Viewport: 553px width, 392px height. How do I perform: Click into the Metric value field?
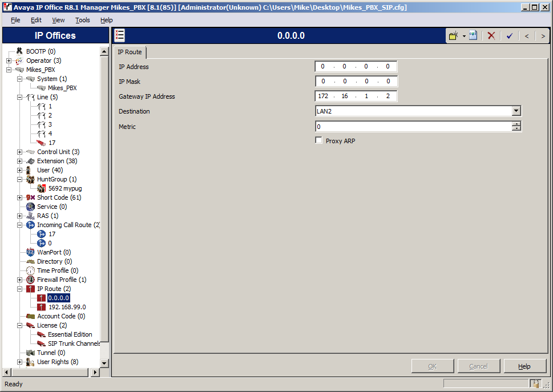click(414, 127)
